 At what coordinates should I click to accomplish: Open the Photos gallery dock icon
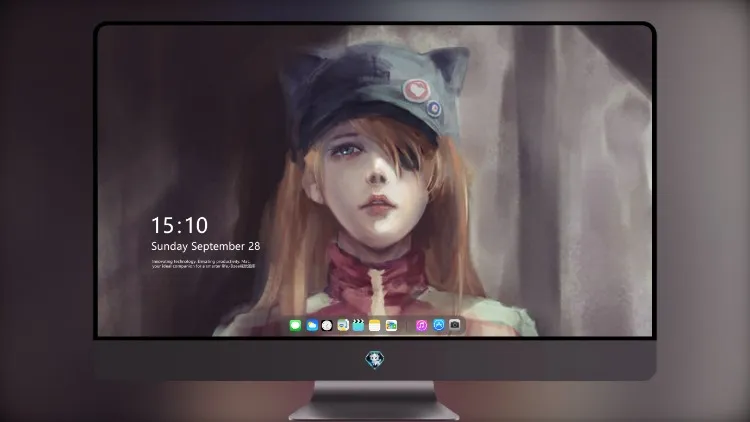click(391, 326)
